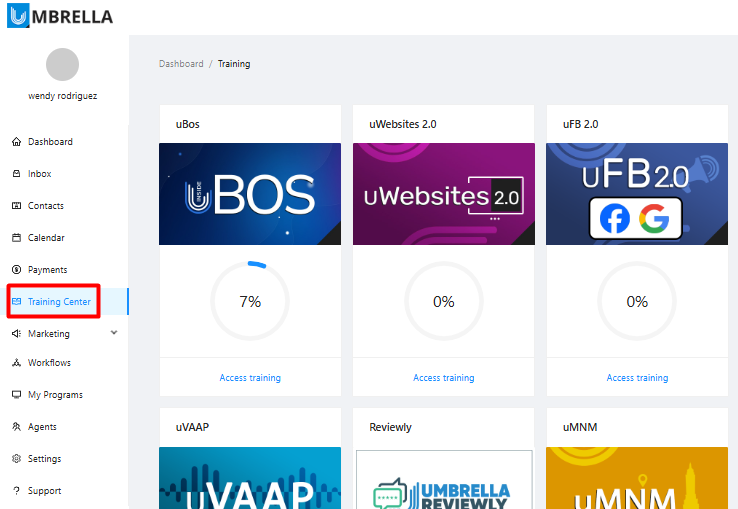Click the uWebsites 2.0 banner image

[444, 194]
